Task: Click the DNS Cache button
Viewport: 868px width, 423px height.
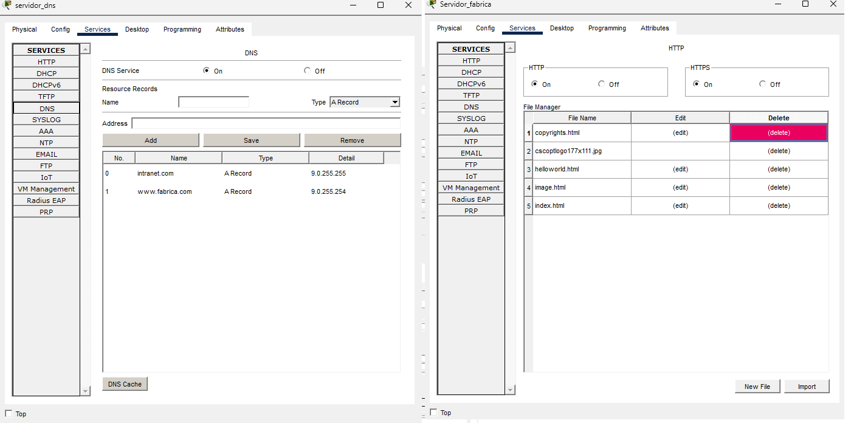Action: pyautogui.click(x=125, y=384)
